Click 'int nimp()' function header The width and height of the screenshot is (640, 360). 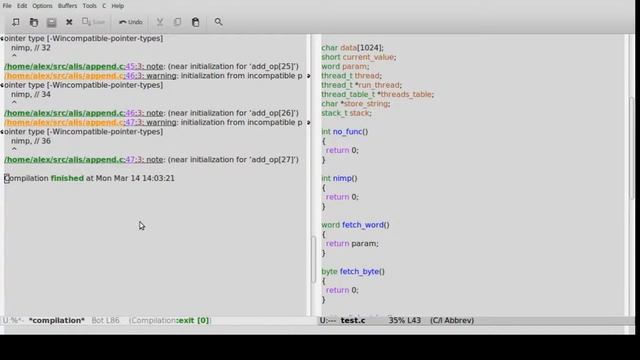click(339, 178)
